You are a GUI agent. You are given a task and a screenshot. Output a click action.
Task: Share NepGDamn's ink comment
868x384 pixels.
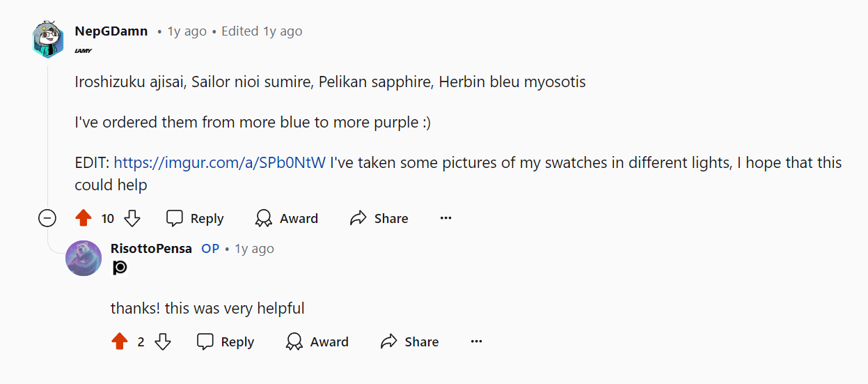coord(379,219)
